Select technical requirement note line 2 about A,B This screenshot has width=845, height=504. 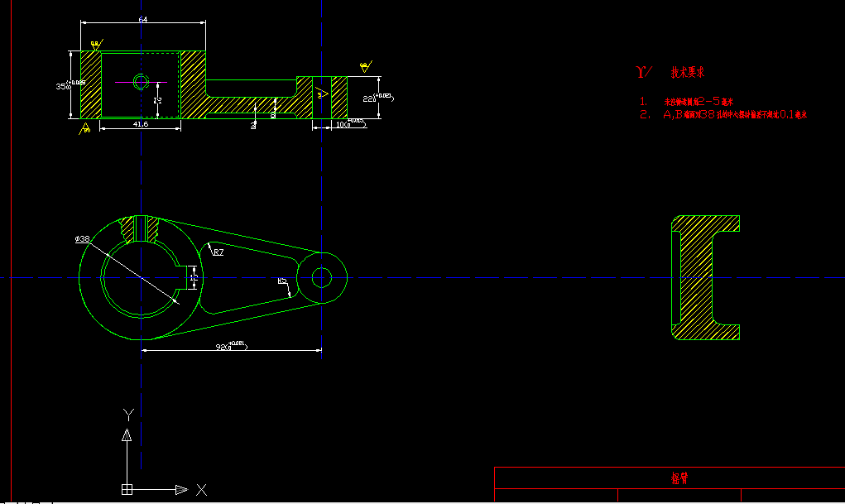(723, 114)
